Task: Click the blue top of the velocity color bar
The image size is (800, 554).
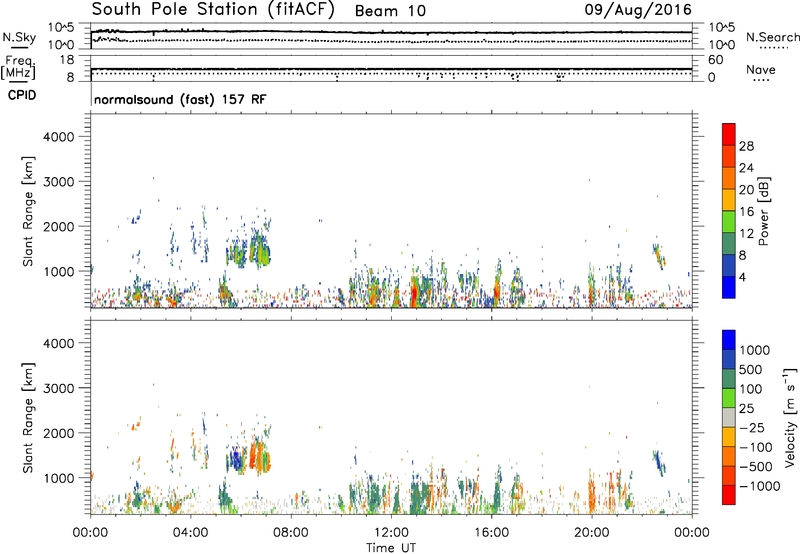Action: tap(729, 339)
